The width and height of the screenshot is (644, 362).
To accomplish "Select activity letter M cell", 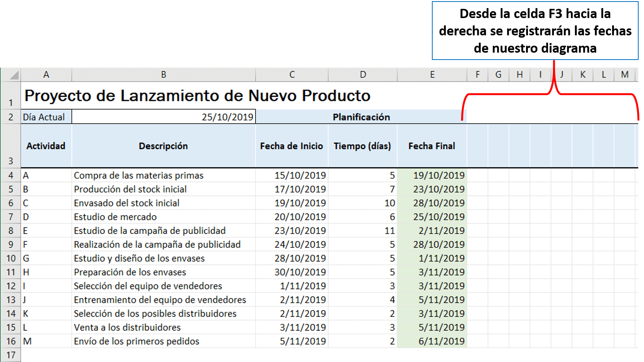I will [46, 341].
